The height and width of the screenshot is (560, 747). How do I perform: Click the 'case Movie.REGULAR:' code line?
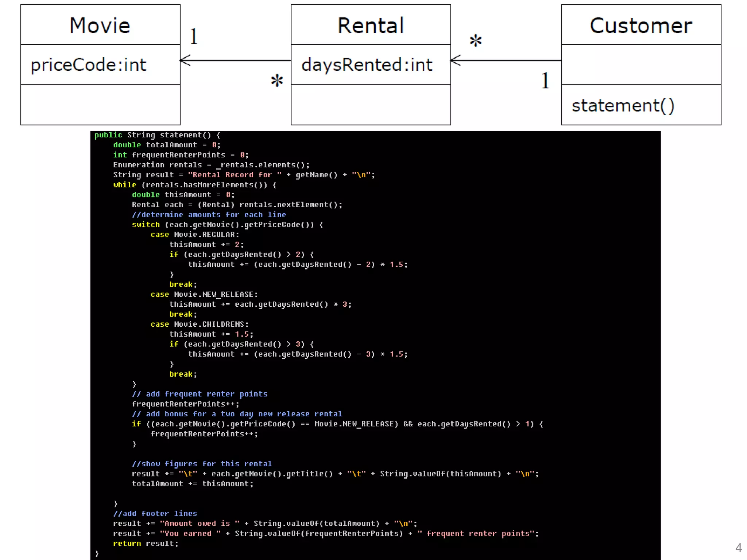[195, 234]
